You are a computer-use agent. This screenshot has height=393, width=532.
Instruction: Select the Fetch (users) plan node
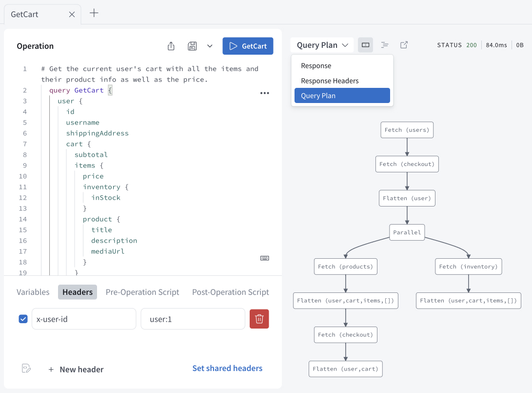point(407,130)
